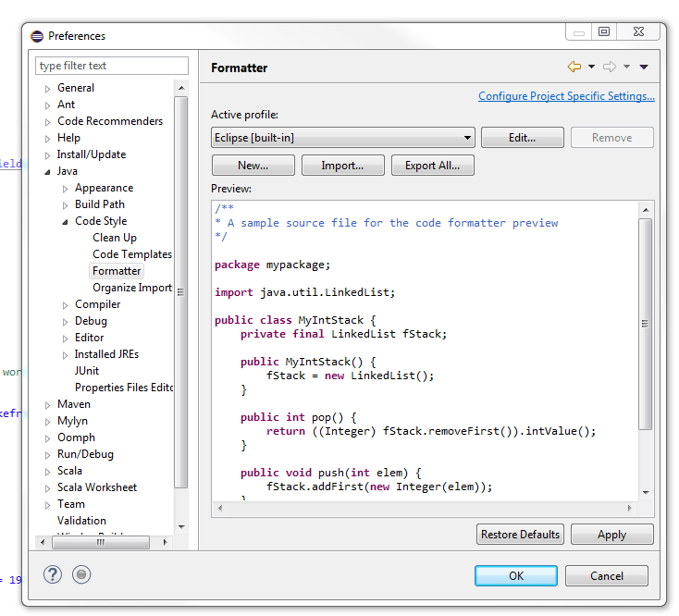Expand the Ant tree node
Screen dimensions: 679x616
pos(47,105)
